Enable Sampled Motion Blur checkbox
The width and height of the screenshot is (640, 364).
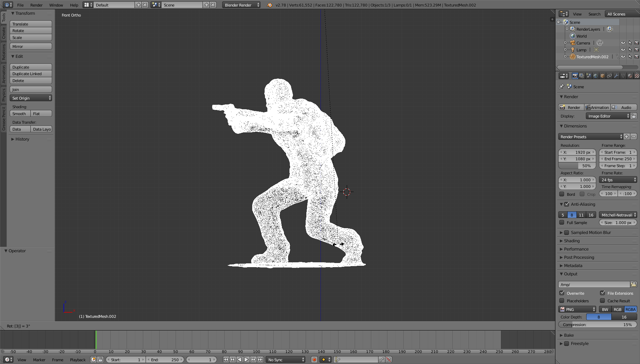pos(567,232)
